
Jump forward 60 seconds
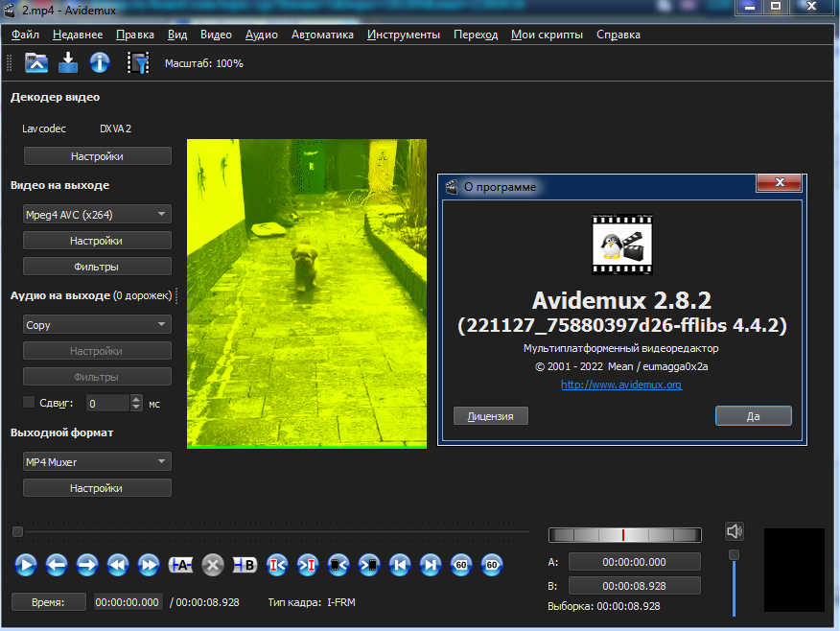(492, 565)
